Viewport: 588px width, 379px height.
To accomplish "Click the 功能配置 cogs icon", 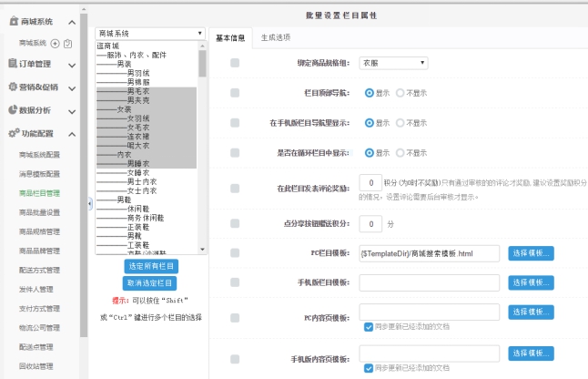I will [14, 133].
